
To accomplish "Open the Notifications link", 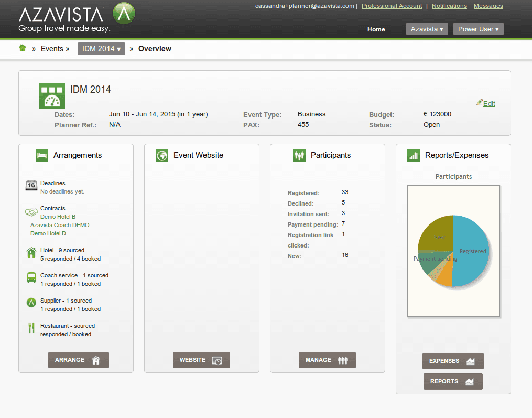I will pyautogui.click(x=449, y=6).
